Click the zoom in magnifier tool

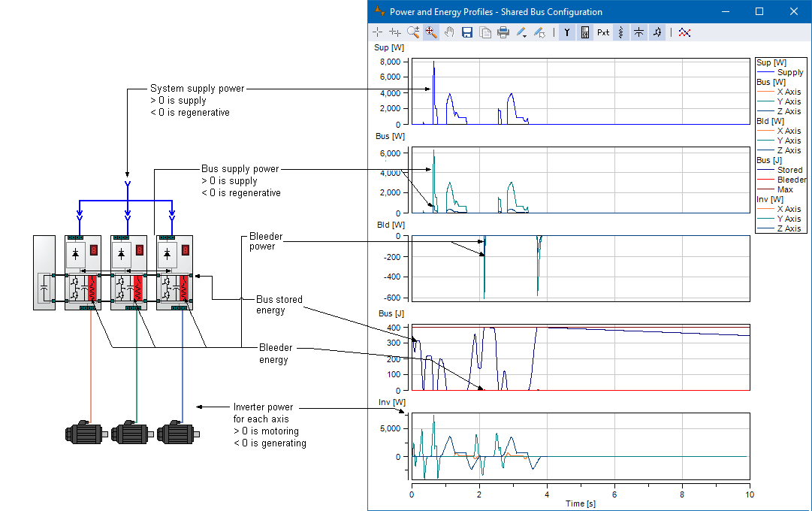click(x=413, y=32)
